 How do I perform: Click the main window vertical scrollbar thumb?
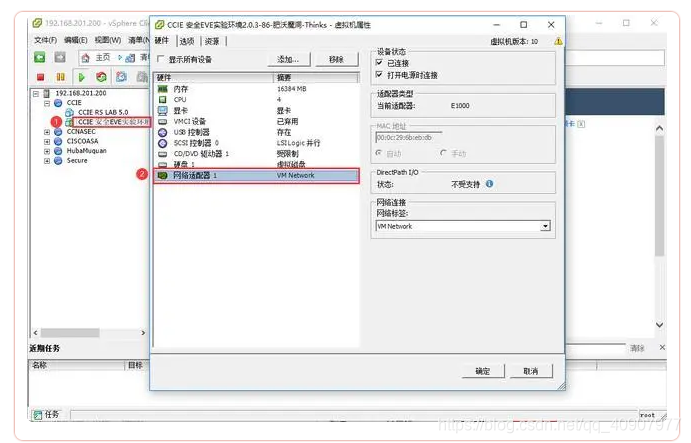point(659,196)
